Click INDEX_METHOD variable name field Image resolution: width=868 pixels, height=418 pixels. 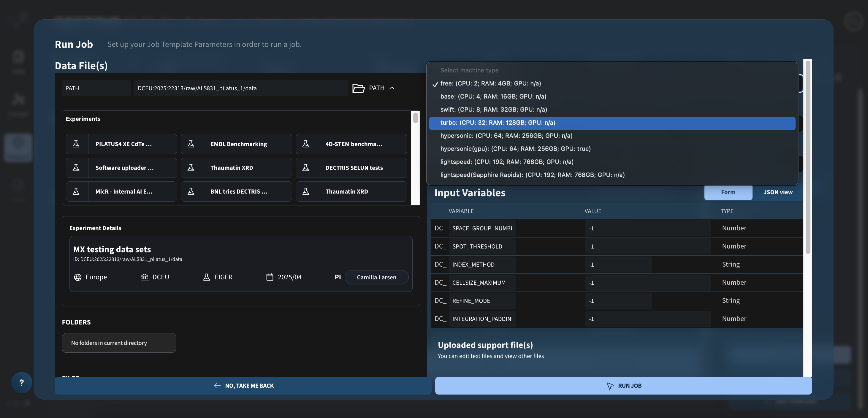[482, 265]
